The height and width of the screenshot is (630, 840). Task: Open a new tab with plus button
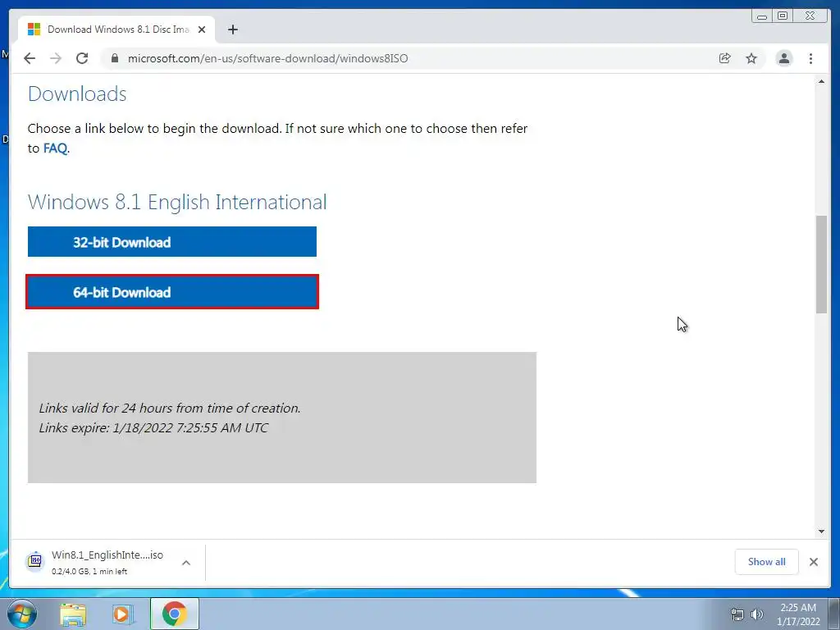pos(232,30)
